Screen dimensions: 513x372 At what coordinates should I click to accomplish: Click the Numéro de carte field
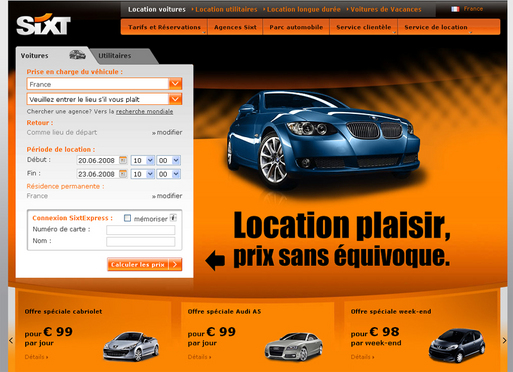pos(141,230)
